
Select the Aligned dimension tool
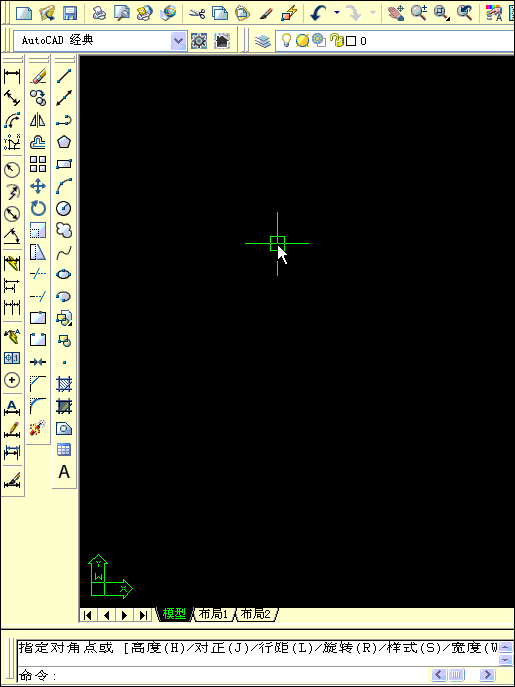click(x=12, y=98)
